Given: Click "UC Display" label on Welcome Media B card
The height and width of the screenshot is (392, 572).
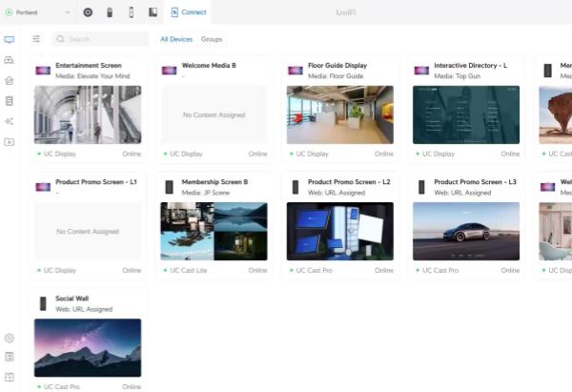Looking at the screenshot, I should click(186, 154).
